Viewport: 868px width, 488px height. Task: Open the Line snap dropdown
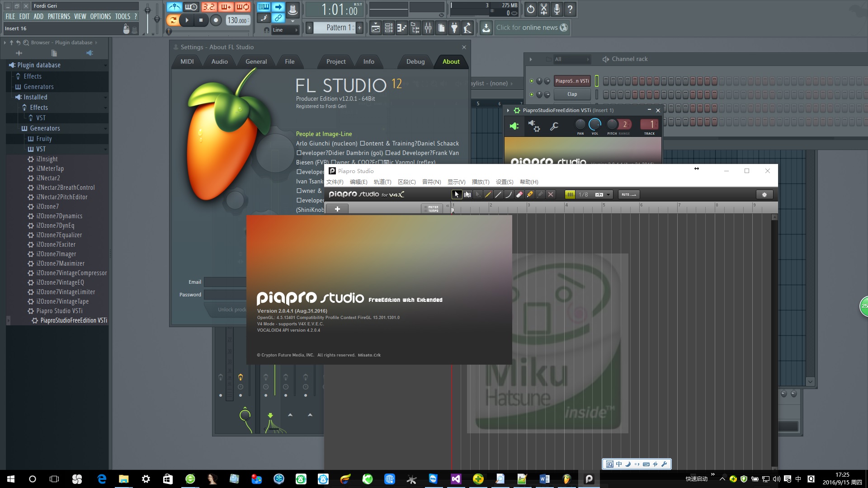click(285, 30)
